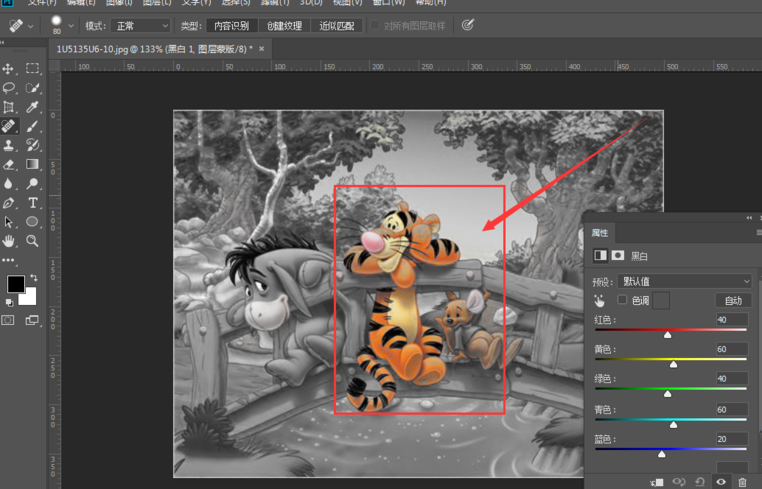This screenshot has width=762, height=489.
Task: Expand the brush size picker dropdown
Action: 71,26
